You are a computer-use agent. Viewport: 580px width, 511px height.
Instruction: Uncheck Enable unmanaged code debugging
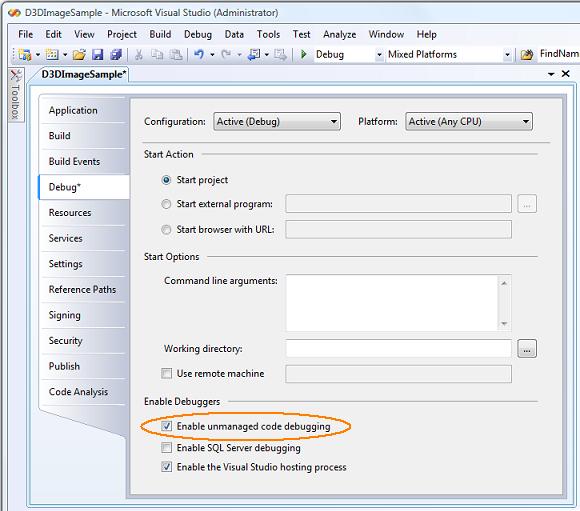[x=166, y=426]
